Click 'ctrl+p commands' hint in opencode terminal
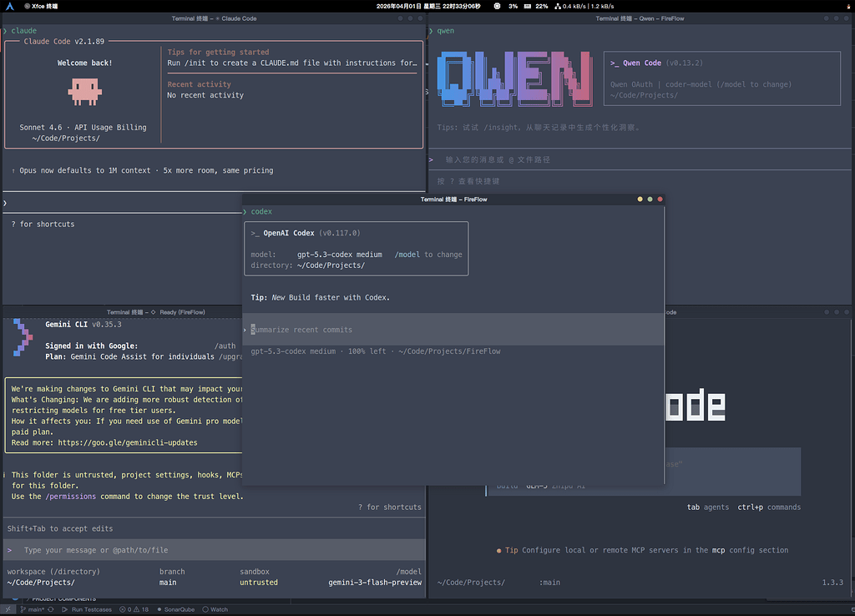 (769, 507)
